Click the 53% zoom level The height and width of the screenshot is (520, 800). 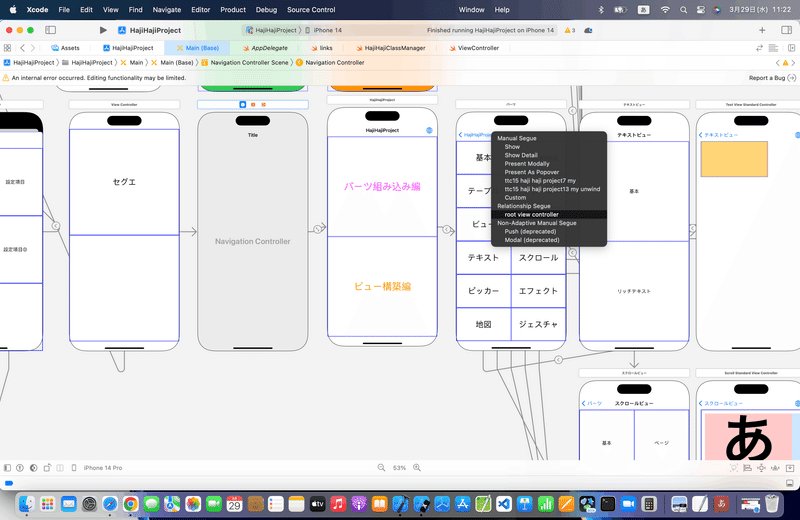(399, 467)
